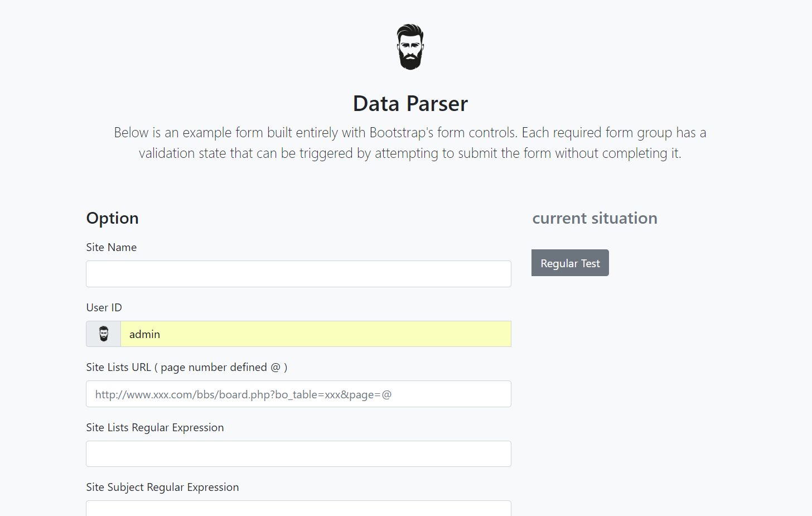The width and height of the screenshot is (812, 516).
Task: Focus the Site Name input field
Action: point(298,274)
